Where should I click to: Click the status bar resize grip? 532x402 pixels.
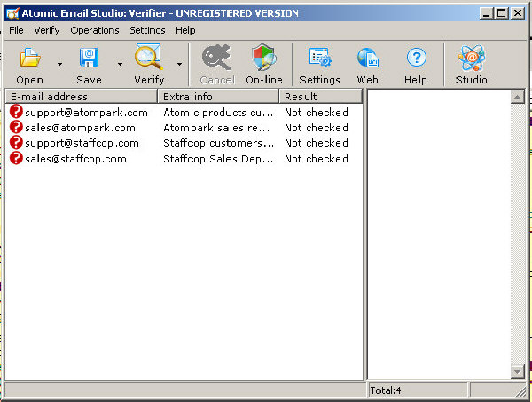pyautogui.click(x=520, y=392)
